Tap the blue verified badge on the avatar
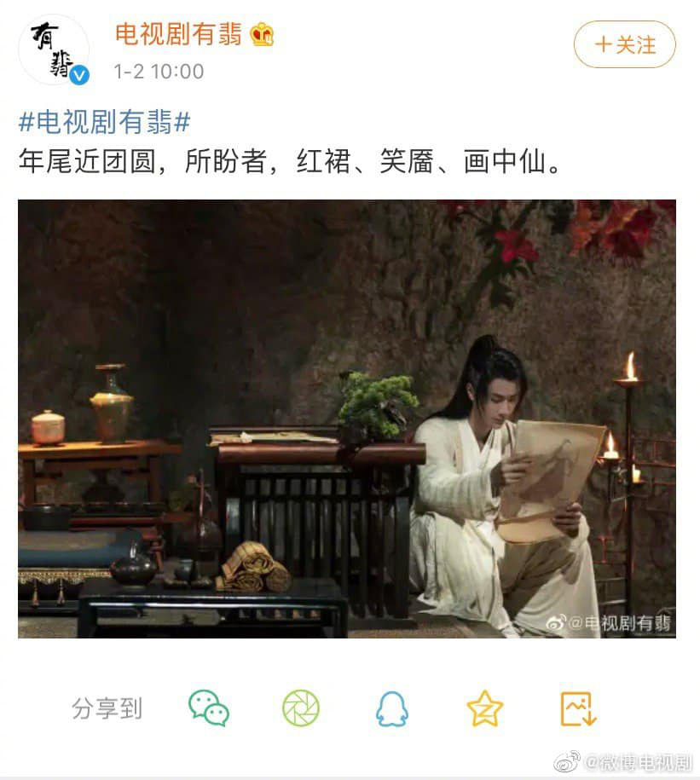This screenshot has width=700, height=780. [x=79, y=75]
